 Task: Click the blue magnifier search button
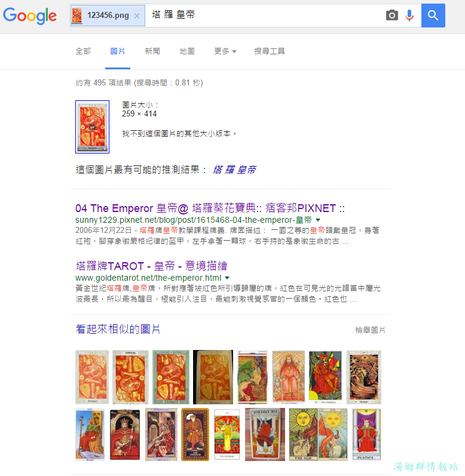tap(433, 16)
